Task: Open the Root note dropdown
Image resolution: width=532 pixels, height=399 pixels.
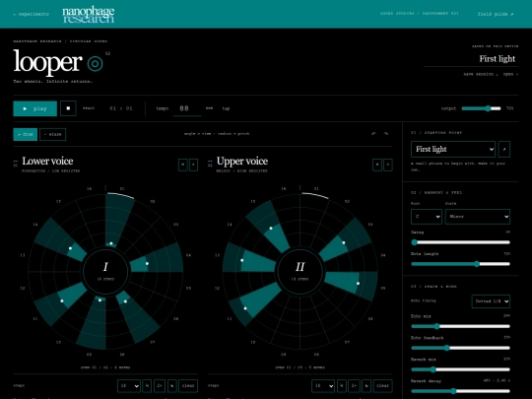Action: tap(427, 217)
